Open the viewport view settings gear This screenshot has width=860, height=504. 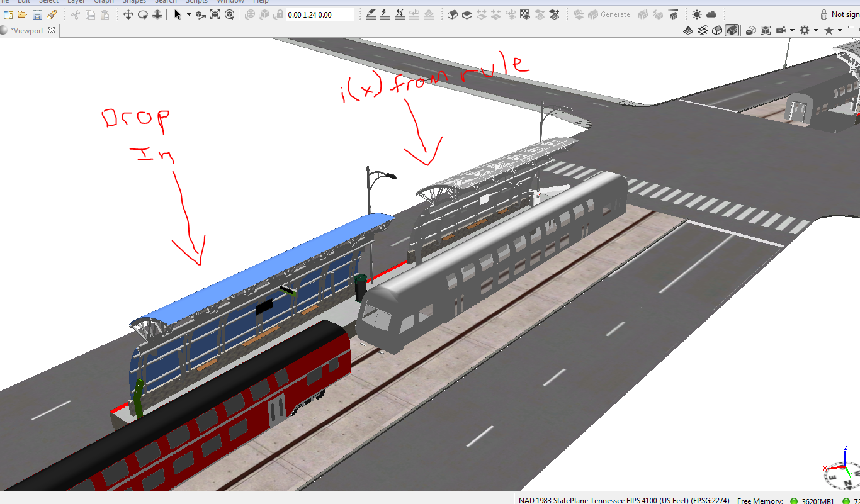805,30
